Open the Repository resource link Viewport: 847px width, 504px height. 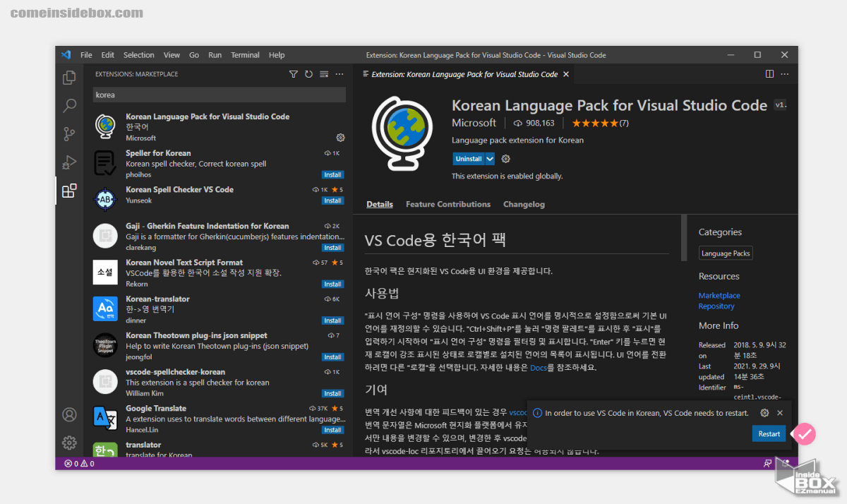pyautogui.click(x=716, y=306)
